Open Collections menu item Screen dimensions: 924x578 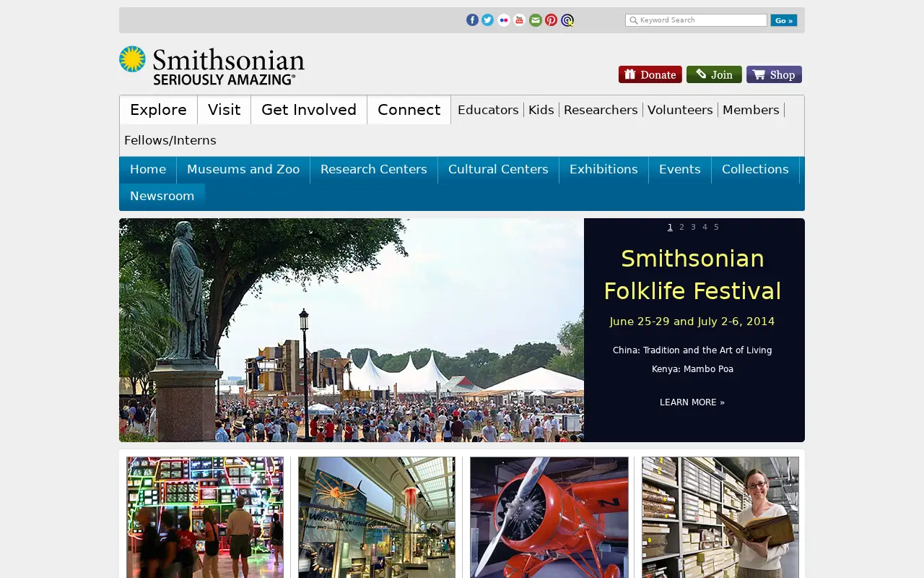pos(755,169)
